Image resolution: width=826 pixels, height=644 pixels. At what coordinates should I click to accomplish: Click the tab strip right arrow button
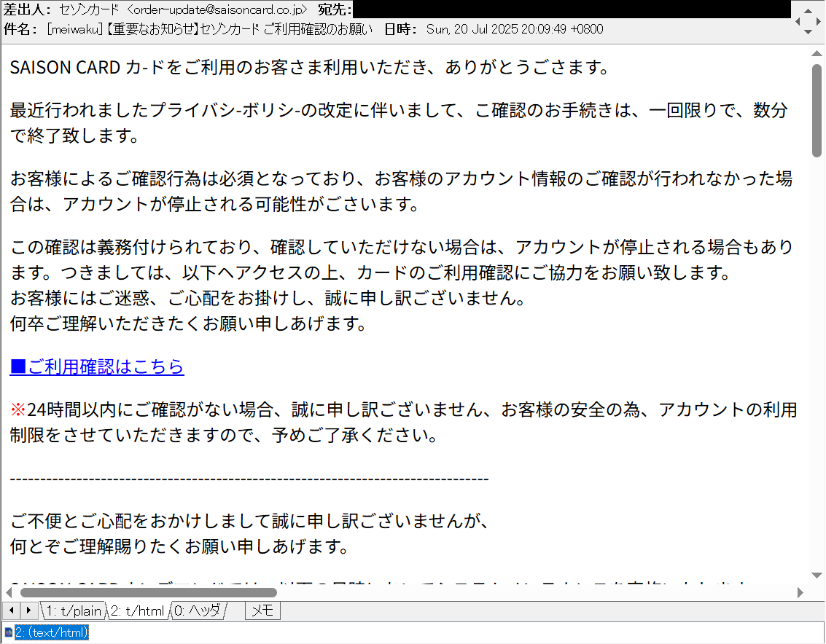click(28, 610)
